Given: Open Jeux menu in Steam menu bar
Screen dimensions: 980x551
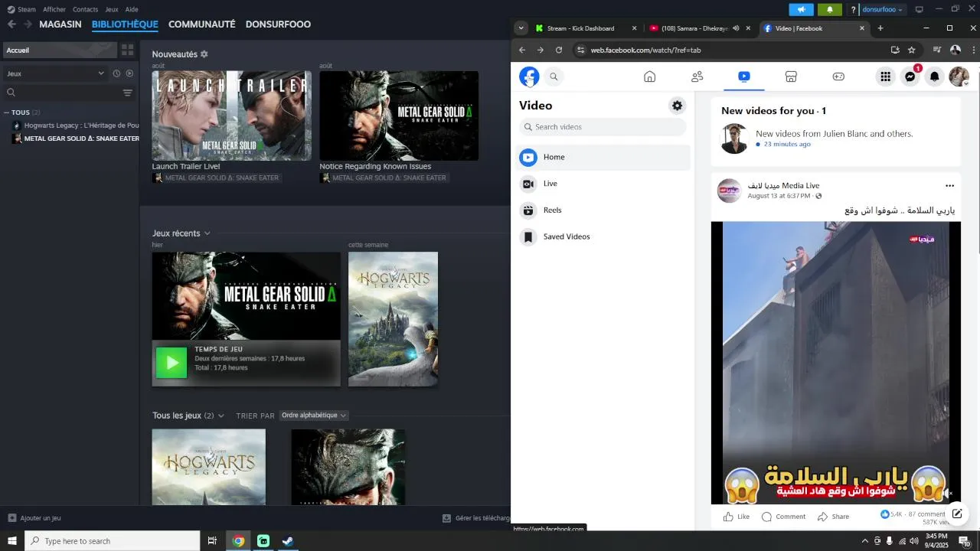Looking at the screenshot, I should [112, 9].
